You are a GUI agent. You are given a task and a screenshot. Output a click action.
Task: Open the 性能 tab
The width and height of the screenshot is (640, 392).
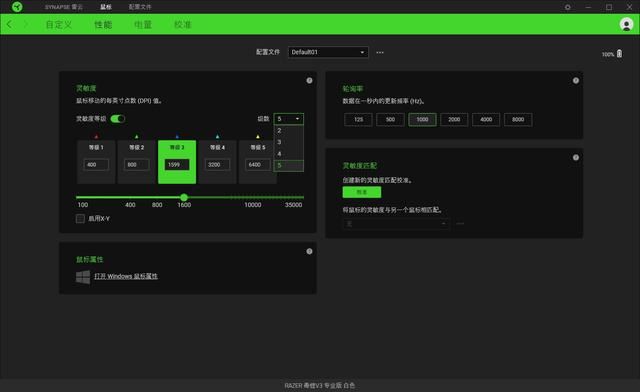[103, 24]
